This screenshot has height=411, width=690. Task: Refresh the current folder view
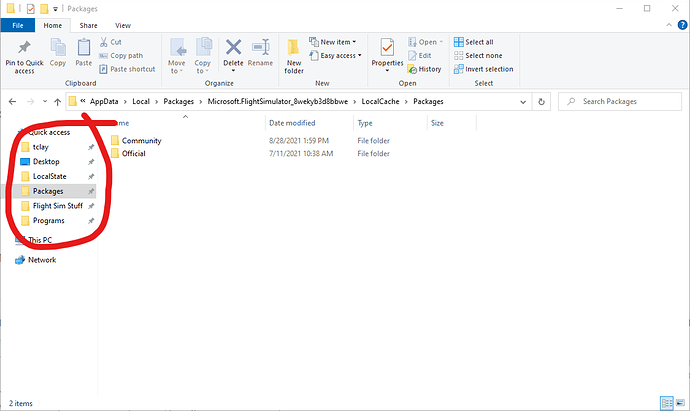point(541,102)
